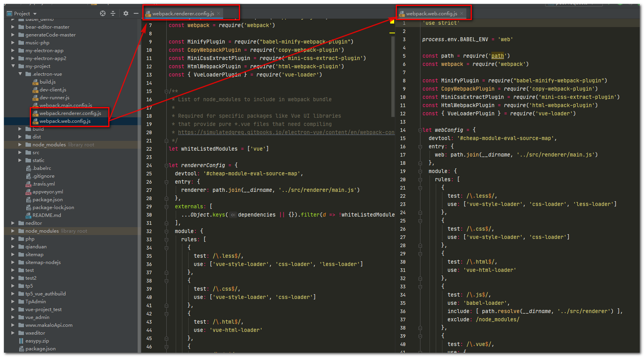Hide the Project panel with minimize icon
644x357 pixels.
tap(136, 13)
